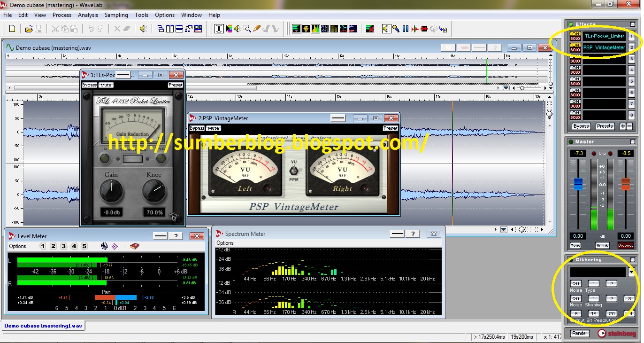The width and height of the screenshot is (644, 343).
Task: Open the Analysis menu
Action: [88, 15]
